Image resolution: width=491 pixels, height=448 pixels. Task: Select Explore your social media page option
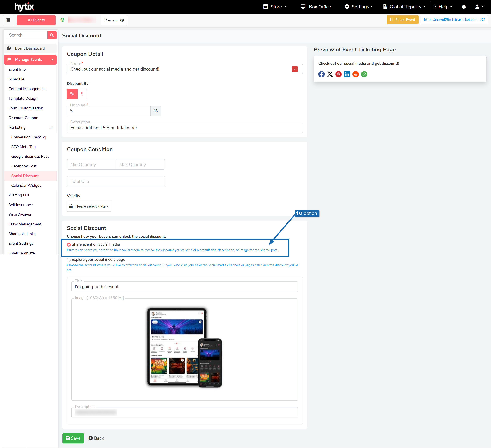coord(69,260)
